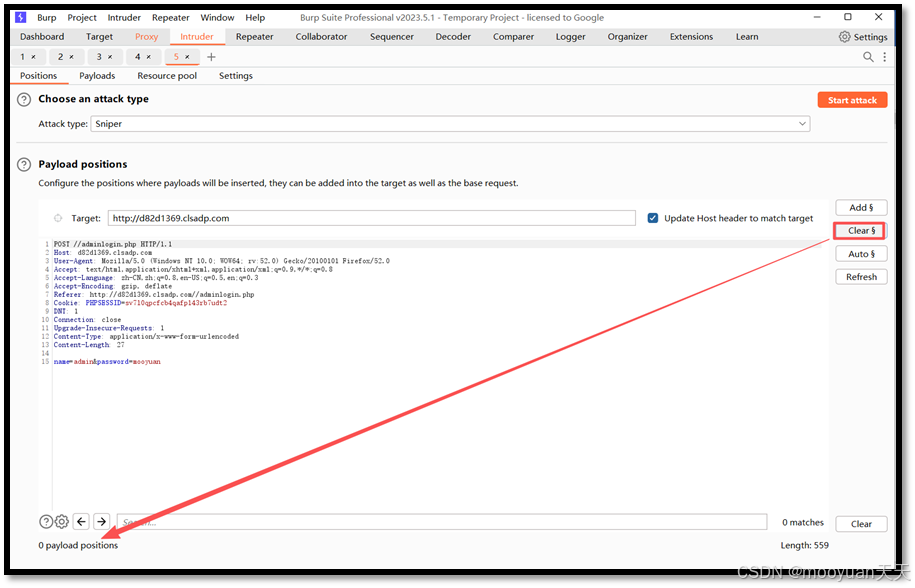Click the Clear search button
This screenshot has height=588, width=915.
pyautogui.click(x=861, y=524)
